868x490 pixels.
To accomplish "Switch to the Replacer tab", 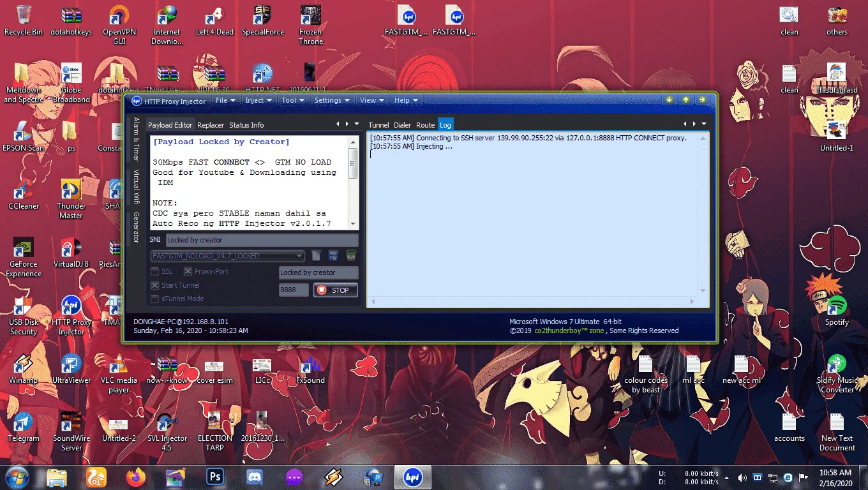I will click(x=211, y=125).
